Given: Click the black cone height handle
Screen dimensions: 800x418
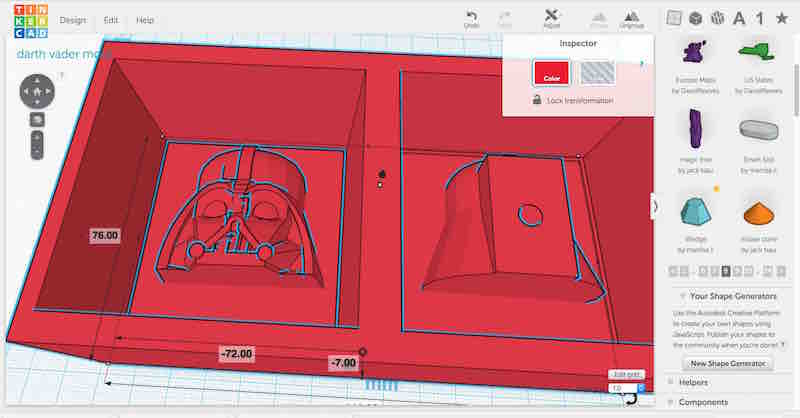Looking at the screenshot, I should click(x=381, y=174).
